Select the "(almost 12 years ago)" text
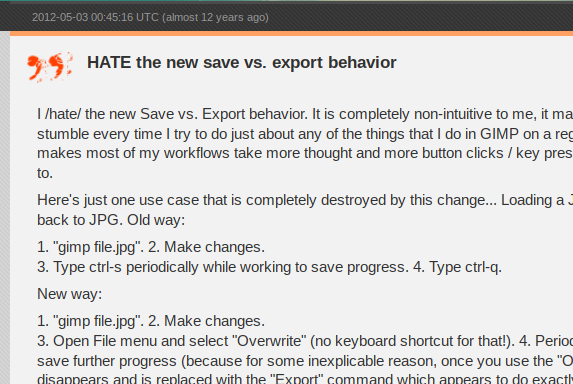Viewport: 573px width, 384px height. coord(215,17)
